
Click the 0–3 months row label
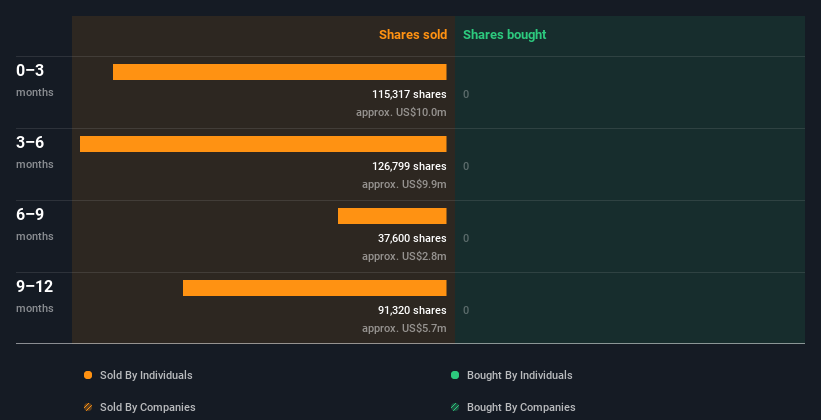click(35, 80)
